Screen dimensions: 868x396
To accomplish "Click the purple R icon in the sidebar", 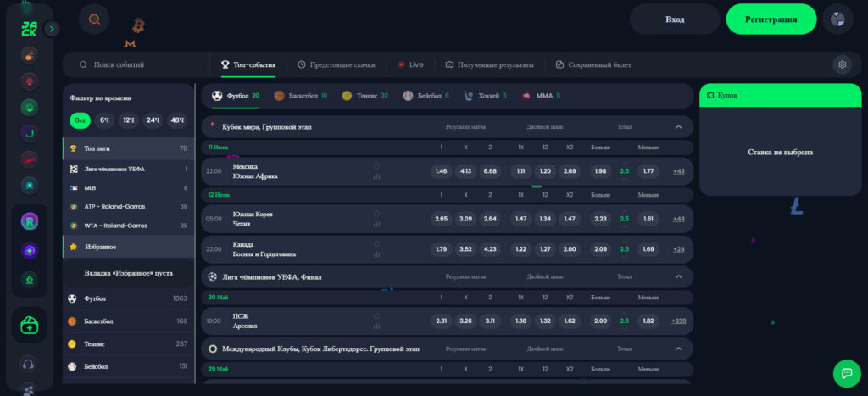I will (30, 221).
